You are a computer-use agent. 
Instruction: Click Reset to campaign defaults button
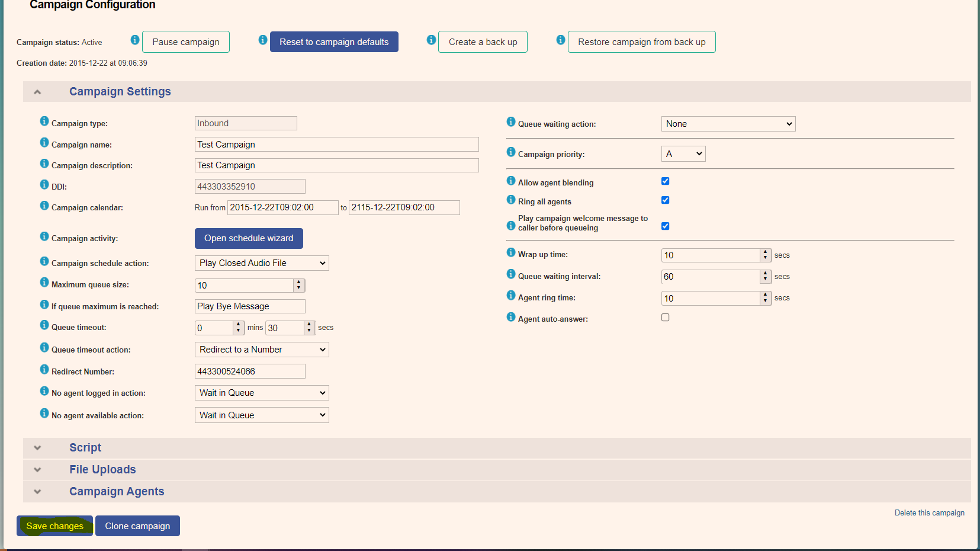click(334, 42)
